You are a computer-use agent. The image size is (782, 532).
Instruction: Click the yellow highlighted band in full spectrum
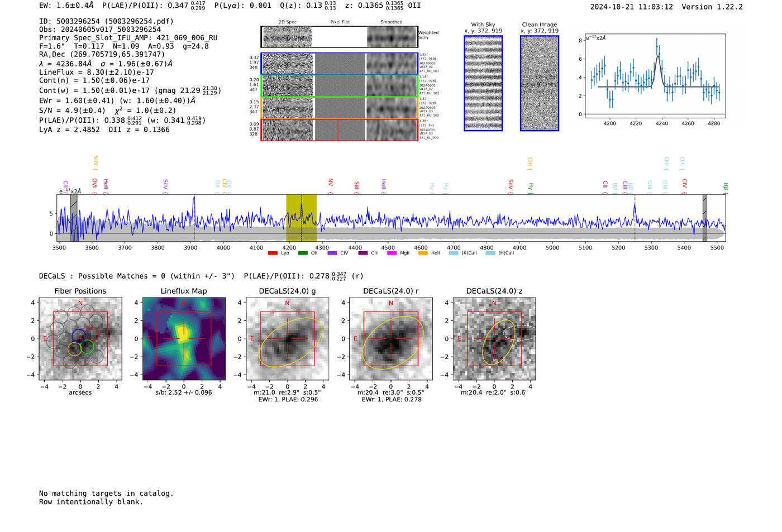(x=301, y=218)
